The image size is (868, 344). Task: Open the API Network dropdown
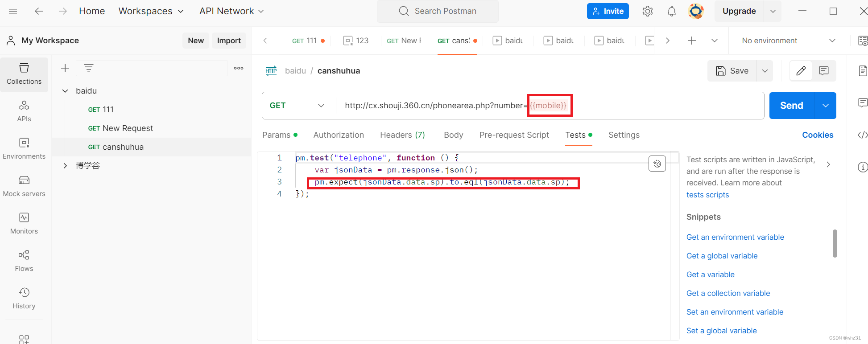click(x=231, y=11)
